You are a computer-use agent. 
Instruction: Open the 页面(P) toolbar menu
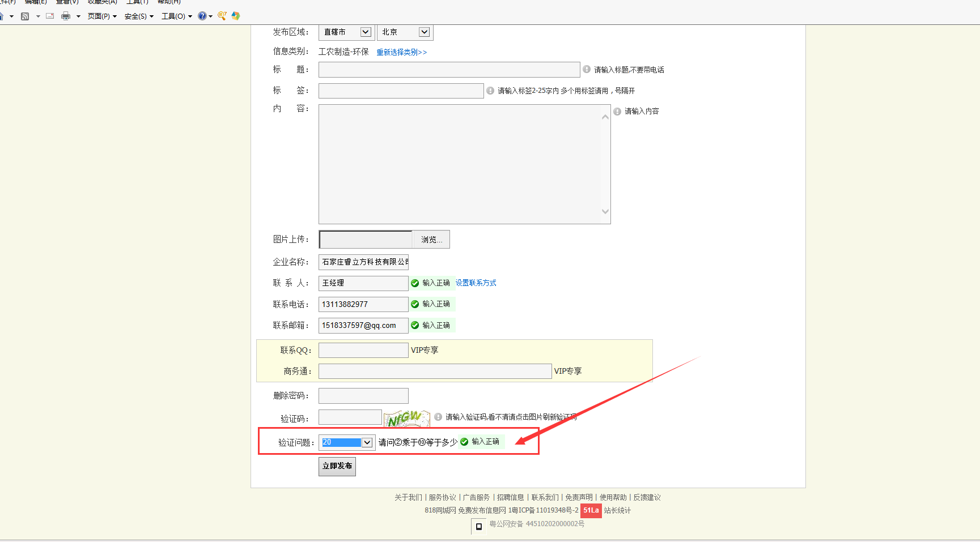tap(102, 16)
